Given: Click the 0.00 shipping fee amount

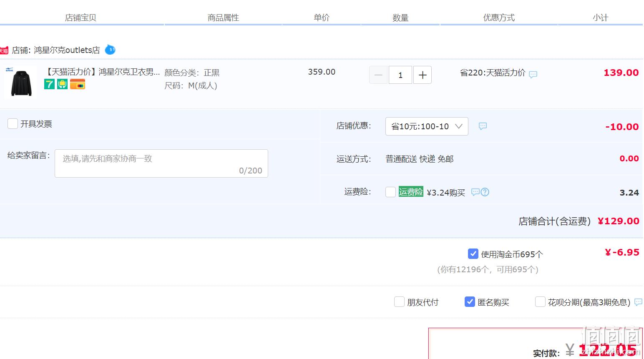Looking at the screenshot, I should (x=629, y=158).
